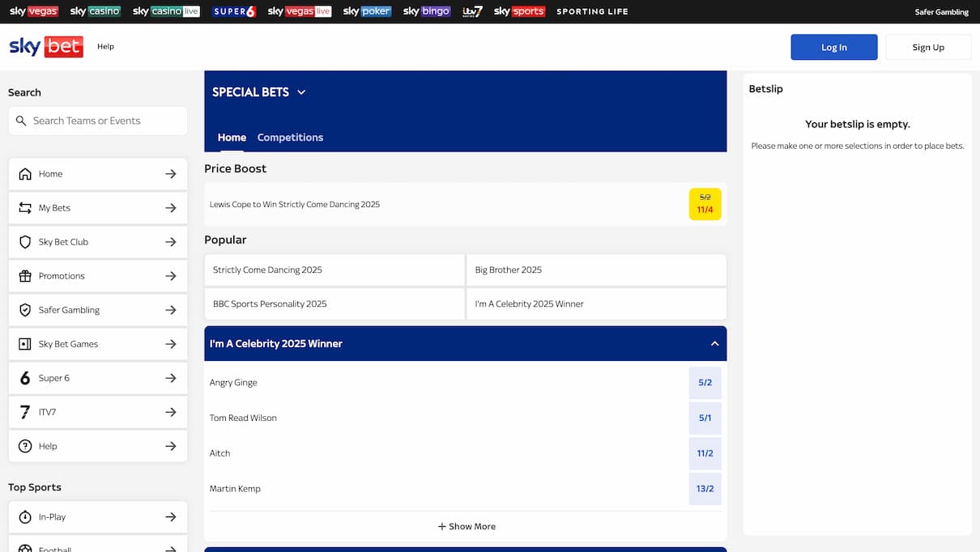This screenshot has height=552, width=980.
Task: Open Sky Bet Games from the sidebar icon
Action: click(x=24, y=343)
